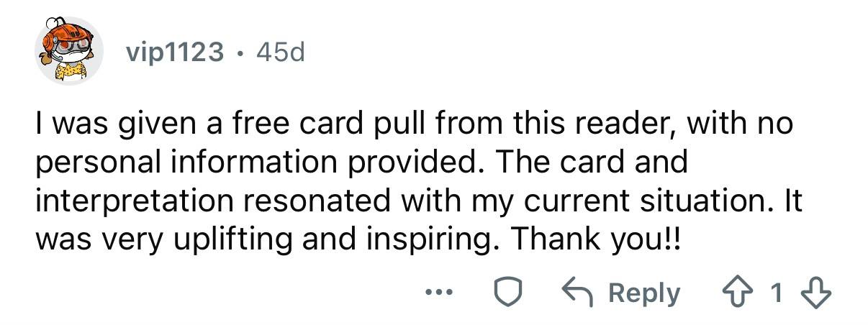Image resolution: width=868 pixels, height=325 pixels.
Task: Click the line starting 'interpretation resonated'
Action: pyautogui.click(x=419, y=200)
